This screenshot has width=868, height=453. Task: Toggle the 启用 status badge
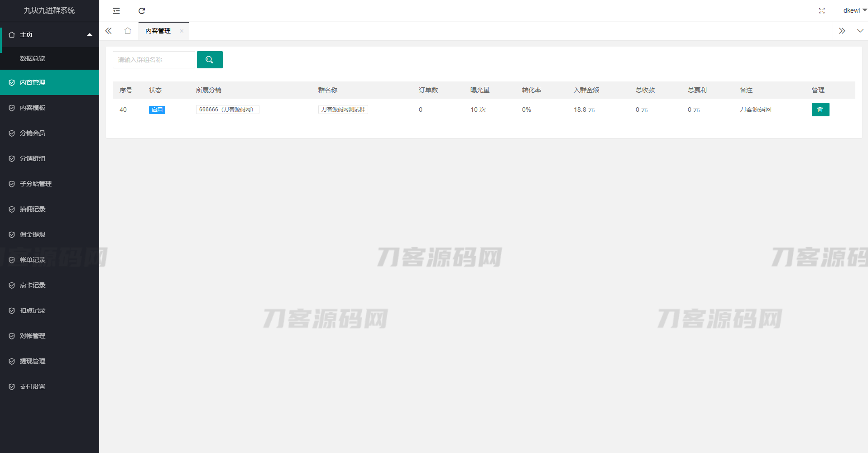[157, 110]
